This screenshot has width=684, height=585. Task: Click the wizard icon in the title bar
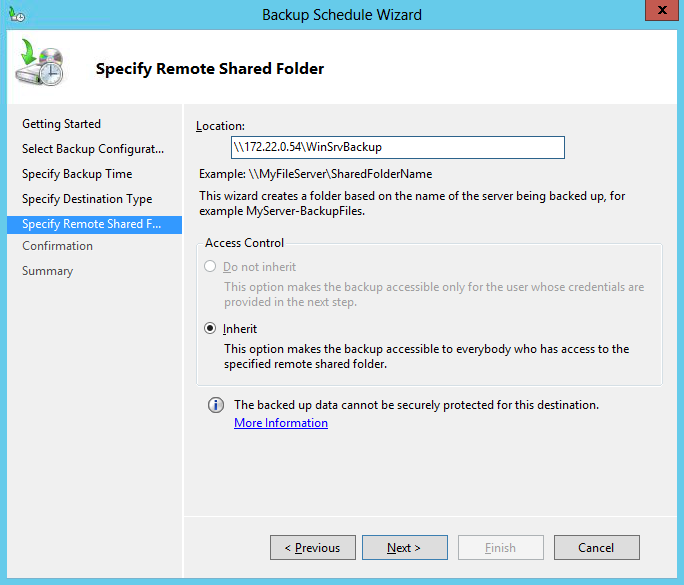click(x=15, y=15)
